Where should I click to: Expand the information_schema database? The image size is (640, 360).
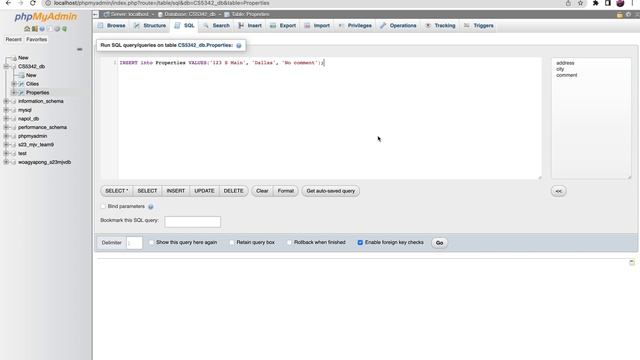click(6, 101)
